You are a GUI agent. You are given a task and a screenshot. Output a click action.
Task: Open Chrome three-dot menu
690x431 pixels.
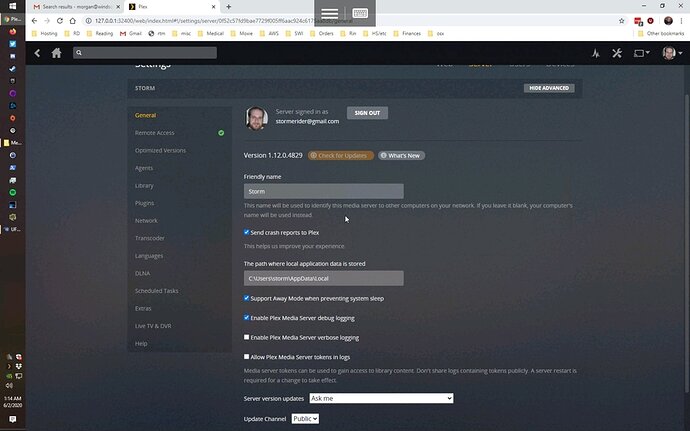681,21
